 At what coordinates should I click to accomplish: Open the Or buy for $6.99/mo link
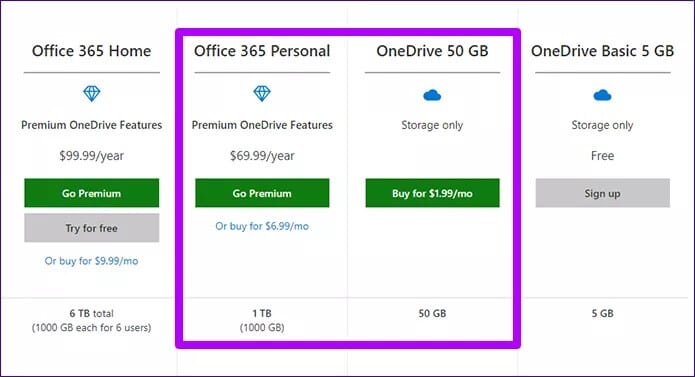[x=262, y=226]
